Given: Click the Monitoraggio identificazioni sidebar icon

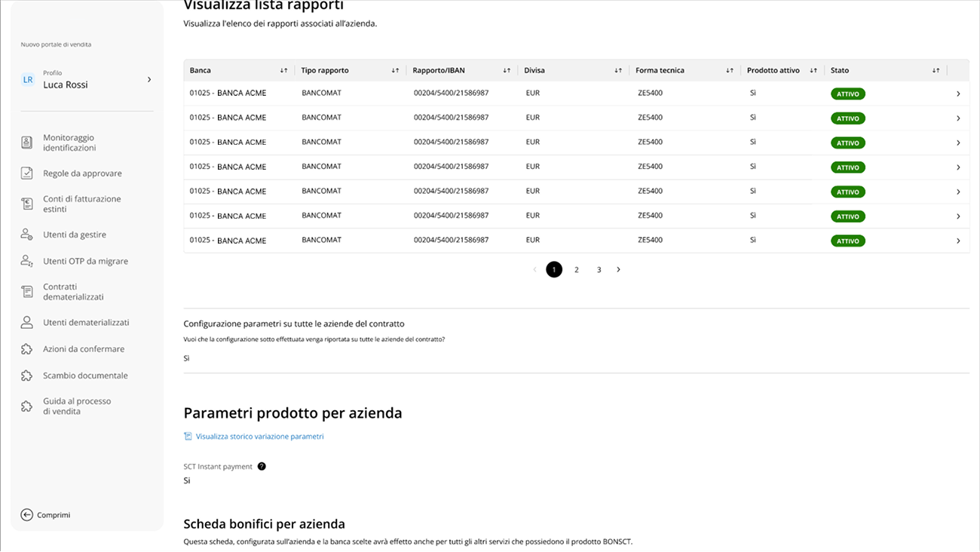Looking at the screenshot, I should [x=26, y=143].
